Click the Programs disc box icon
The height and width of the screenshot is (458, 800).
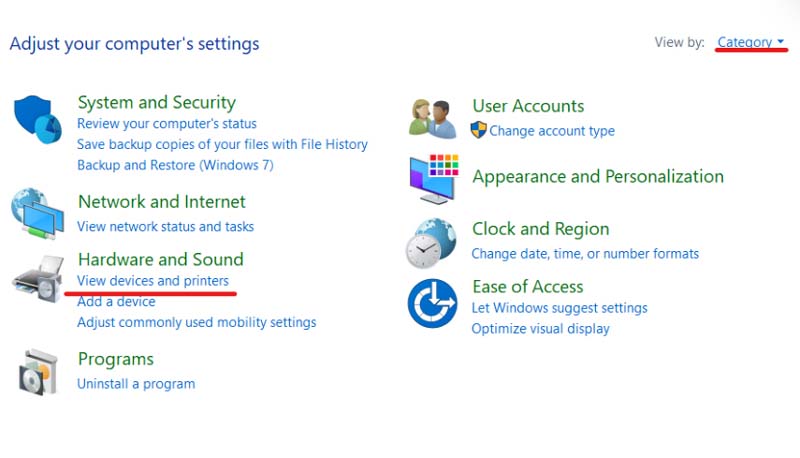[38, 371]
